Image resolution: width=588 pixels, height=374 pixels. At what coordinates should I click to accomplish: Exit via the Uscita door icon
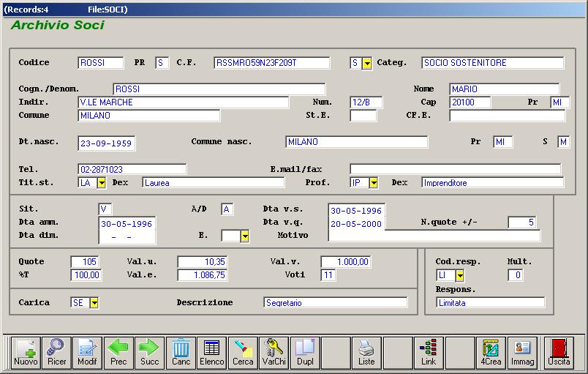pos(559,352)
